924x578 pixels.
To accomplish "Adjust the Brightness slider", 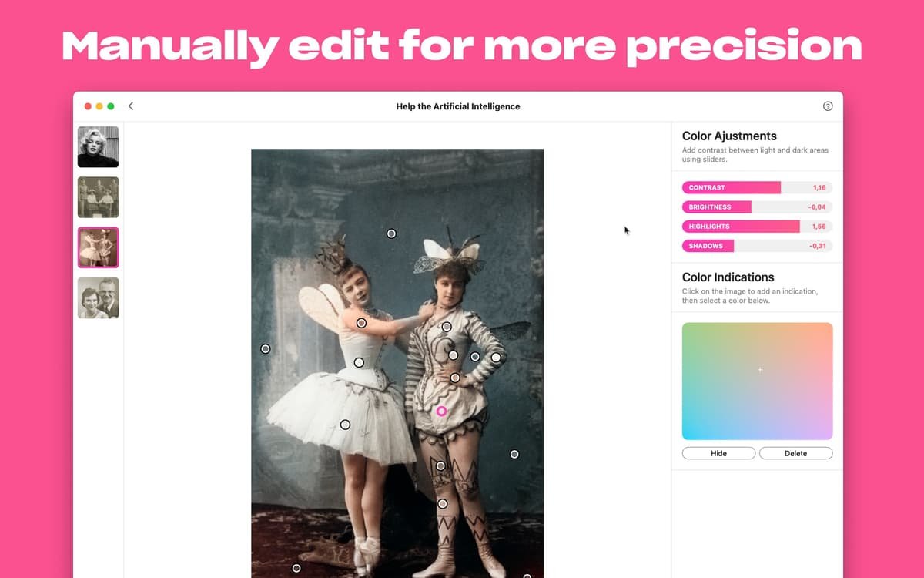I will [757, 207].
